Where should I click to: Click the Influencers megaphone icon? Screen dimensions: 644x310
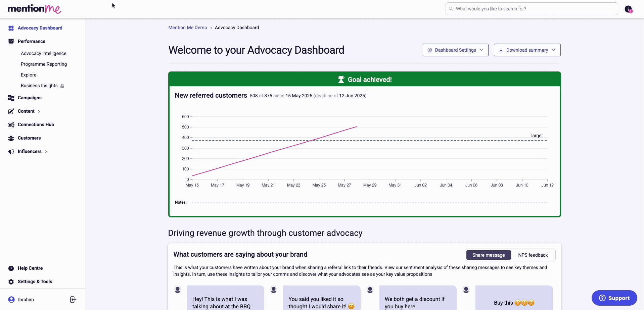[x=11, y=151]
